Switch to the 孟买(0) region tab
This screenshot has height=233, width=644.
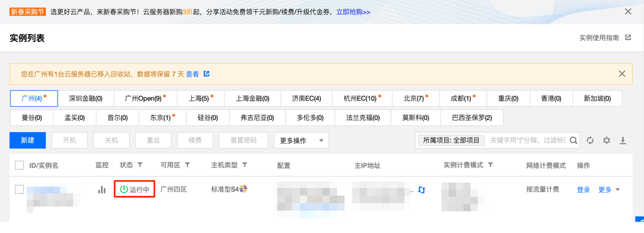click(75, 117)
